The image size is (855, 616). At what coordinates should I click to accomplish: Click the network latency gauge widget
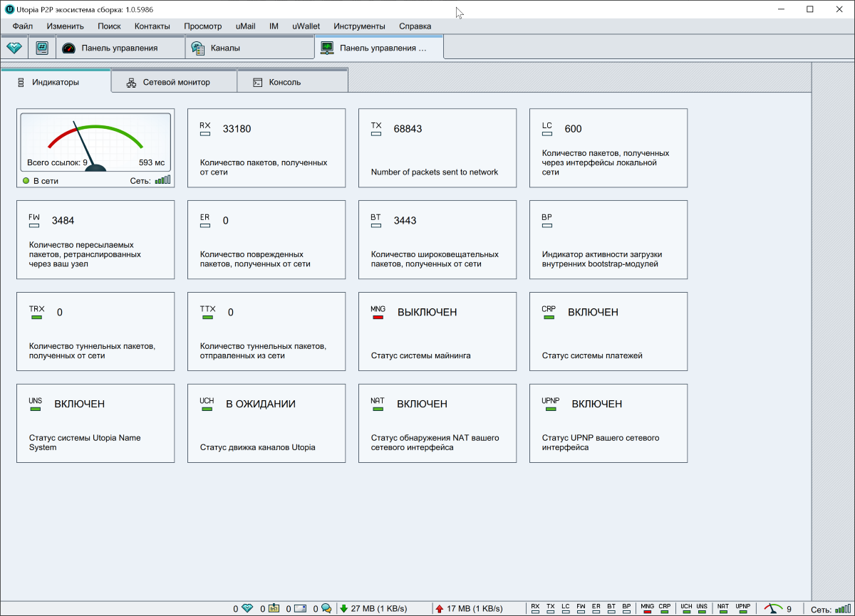coord(95,142)
